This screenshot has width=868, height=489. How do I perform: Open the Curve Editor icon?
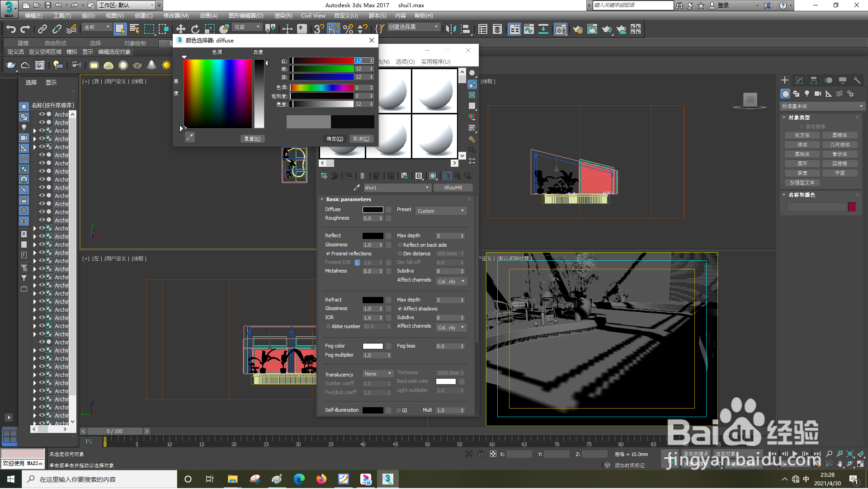[x=529, y=29]
